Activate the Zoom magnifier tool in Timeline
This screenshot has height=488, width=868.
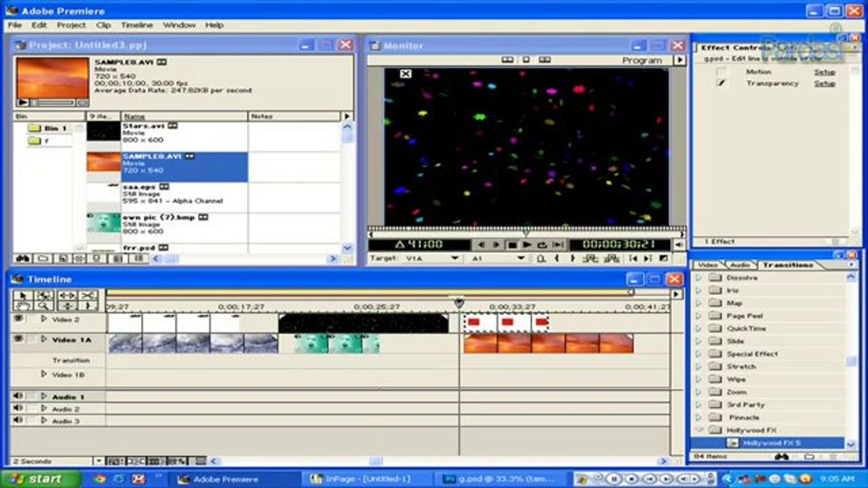(x=44, y=306)
